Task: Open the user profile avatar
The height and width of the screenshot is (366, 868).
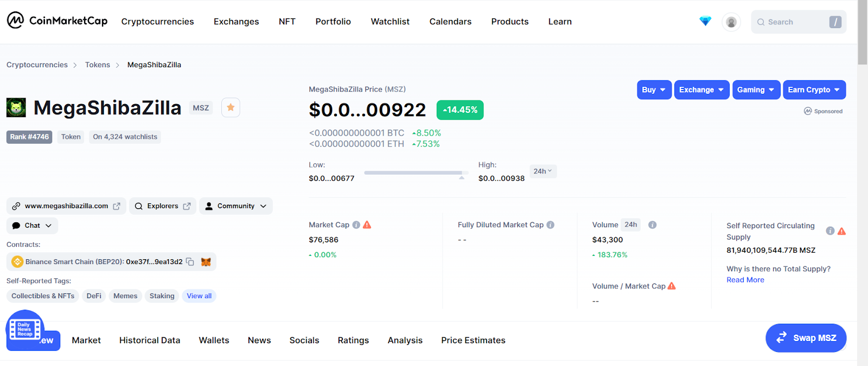Action: click(x=731, y=22)
